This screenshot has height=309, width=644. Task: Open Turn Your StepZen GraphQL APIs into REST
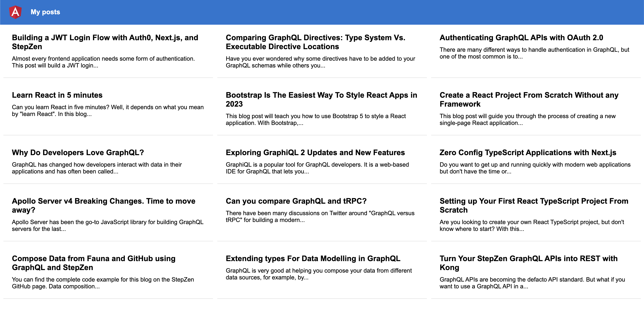529,263
